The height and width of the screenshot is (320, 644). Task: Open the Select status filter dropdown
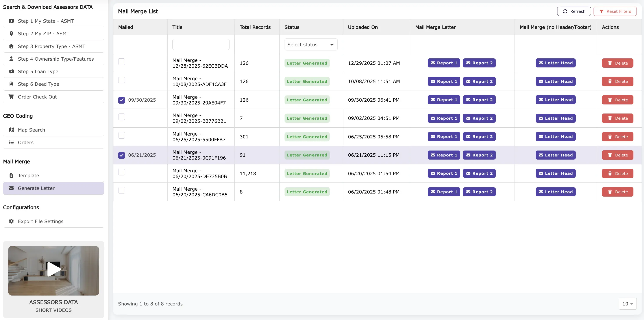tap(311, 45)
